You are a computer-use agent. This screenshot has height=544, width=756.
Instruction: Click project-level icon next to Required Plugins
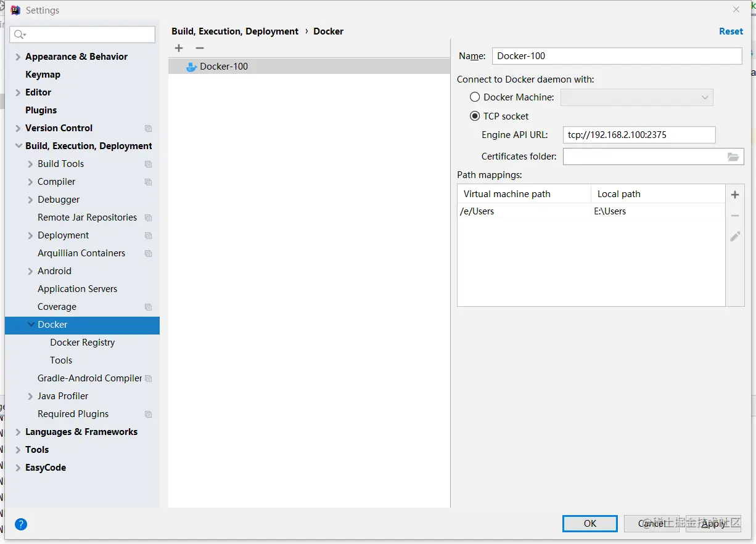[148, 414]
